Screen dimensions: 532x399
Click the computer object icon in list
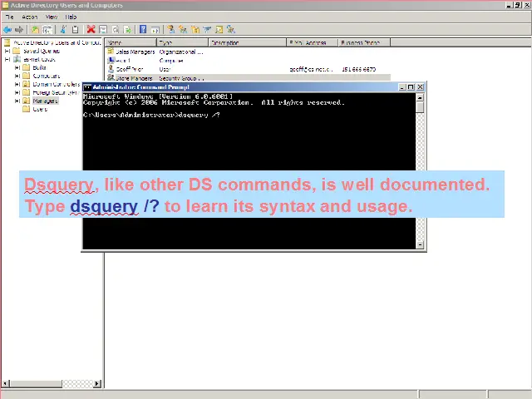(111, 60)
